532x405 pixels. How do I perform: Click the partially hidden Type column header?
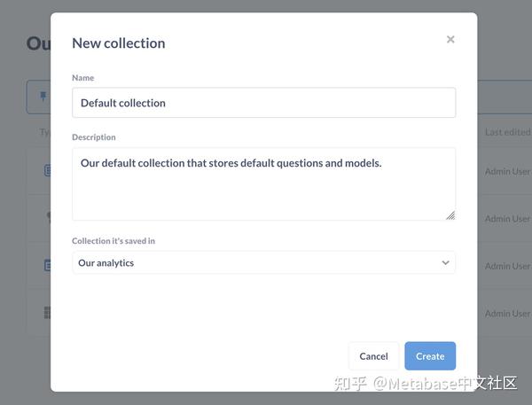(x=45, y=132)
